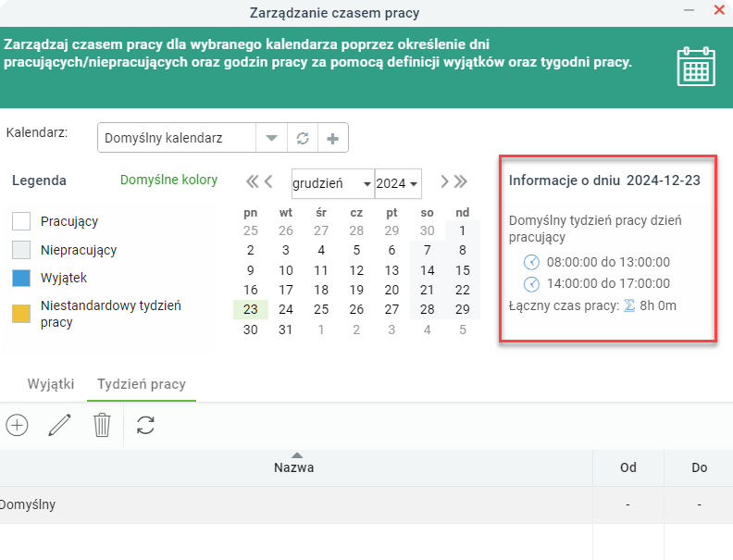This screenshot has width=733, height=560.
Task: Switch to the Wyjątki tab
Action: point(51,384)
